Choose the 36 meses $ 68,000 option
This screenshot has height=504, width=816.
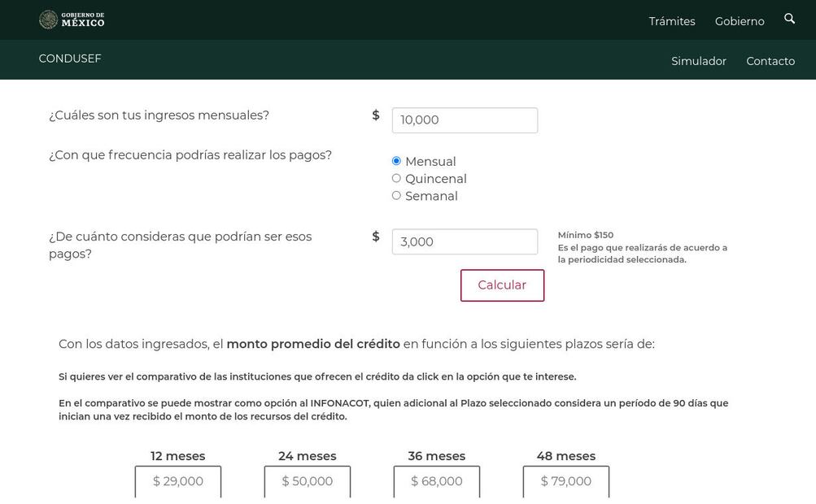click(x=437, y=481)
